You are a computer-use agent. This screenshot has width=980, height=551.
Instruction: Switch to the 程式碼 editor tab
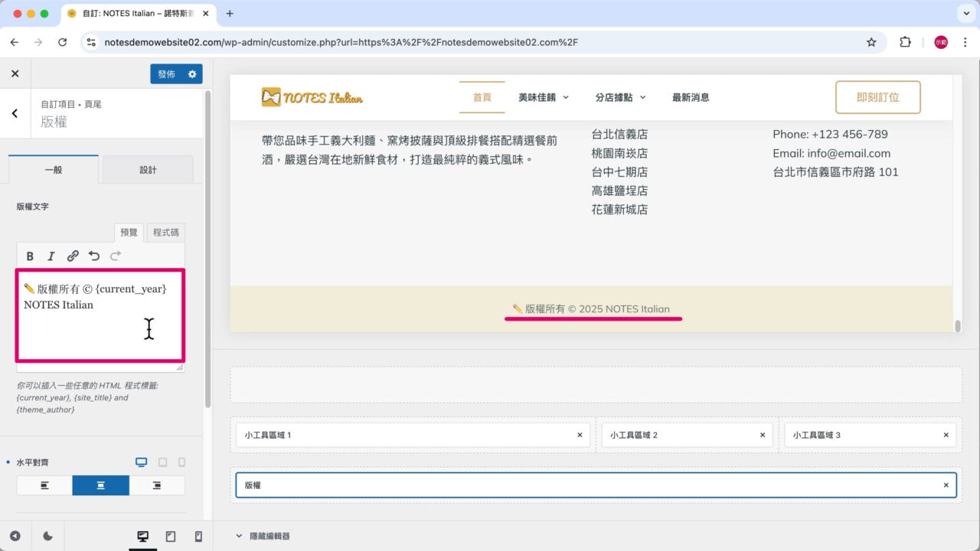point(165,233)
